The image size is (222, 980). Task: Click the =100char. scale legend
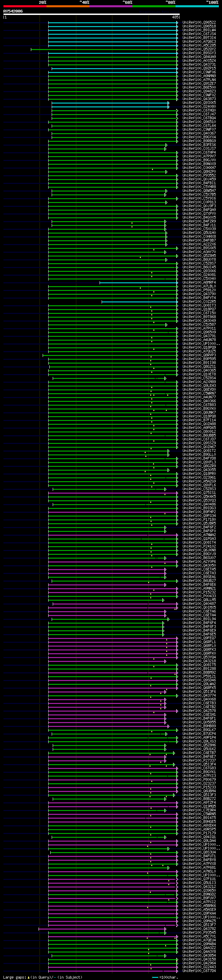[x=165, y=977]
